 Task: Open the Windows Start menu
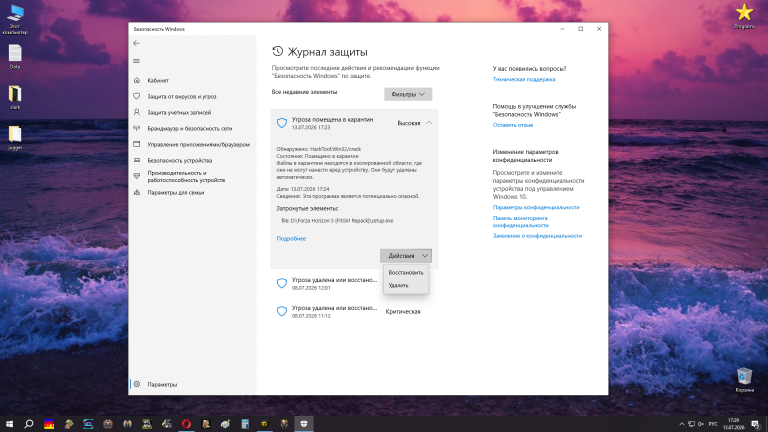click(9, 424)
